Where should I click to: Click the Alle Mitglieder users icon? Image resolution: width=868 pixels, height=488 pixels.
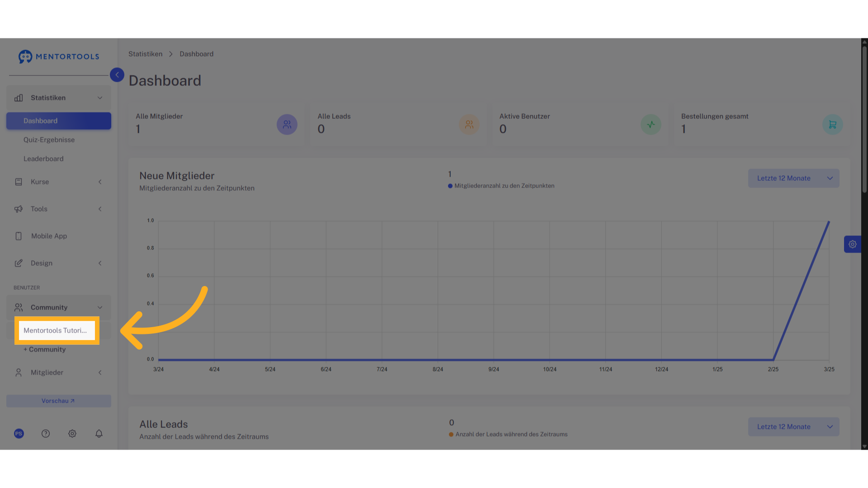click(x=287, y=125)
